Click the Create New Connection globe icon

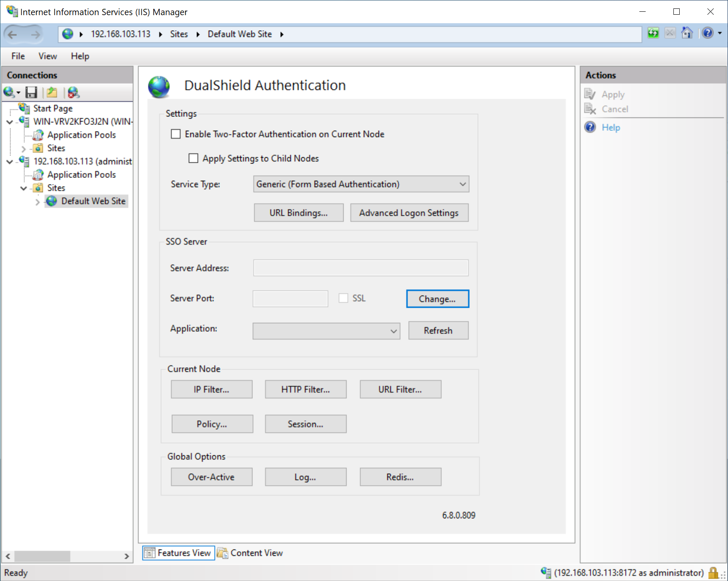[x=9, y=92]
